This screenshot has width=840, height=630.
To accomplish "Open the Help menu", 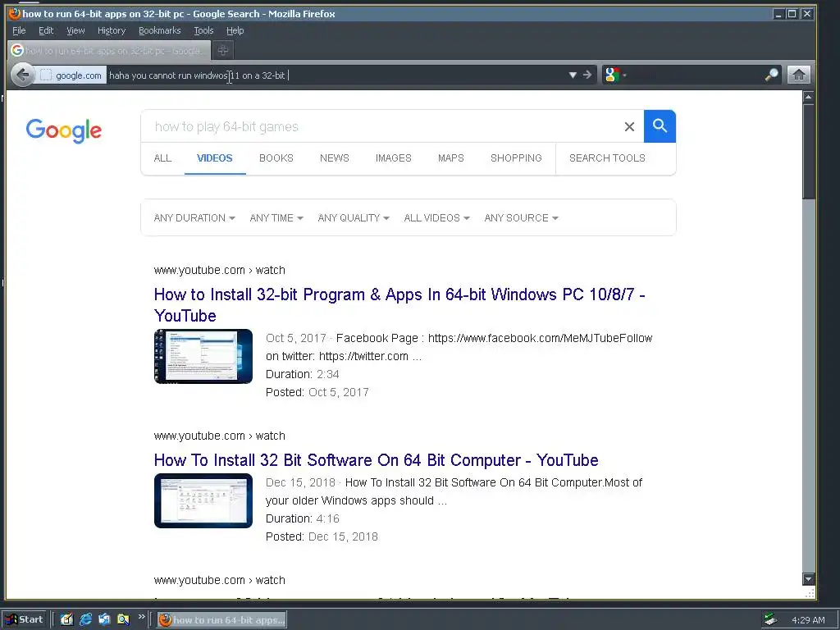I will 235,30.
